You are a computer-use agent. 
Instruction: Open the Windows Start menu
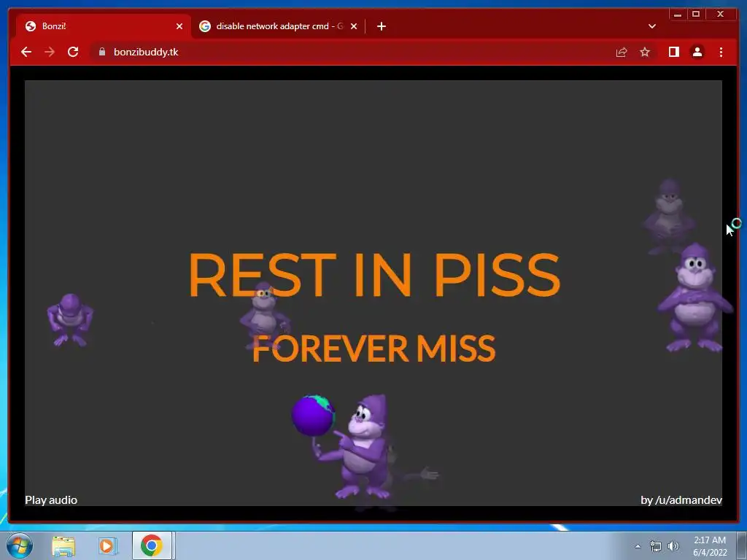20,545
